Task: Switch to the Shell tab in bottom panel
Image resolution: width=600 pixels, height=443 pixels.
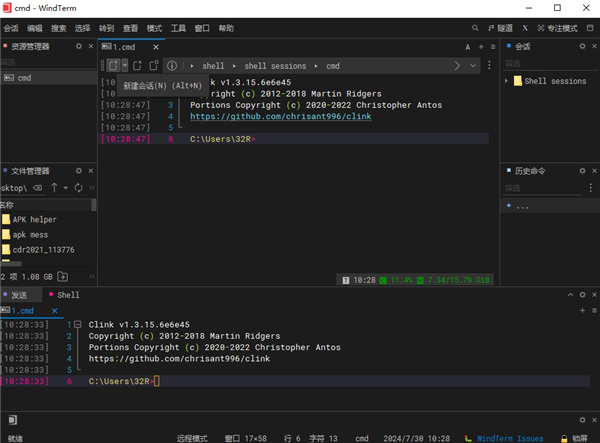Action: point(68,295)
